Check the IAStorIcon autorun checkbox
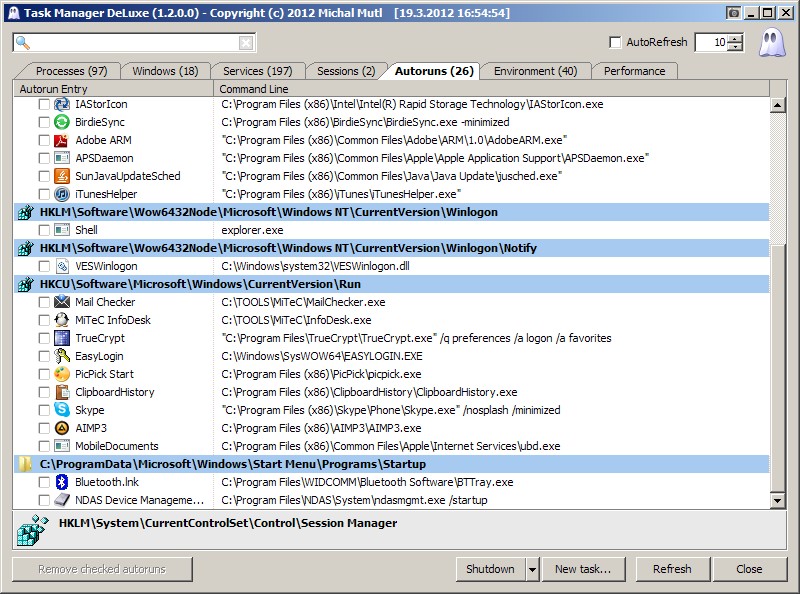800x594 pixels. [44, 105]
